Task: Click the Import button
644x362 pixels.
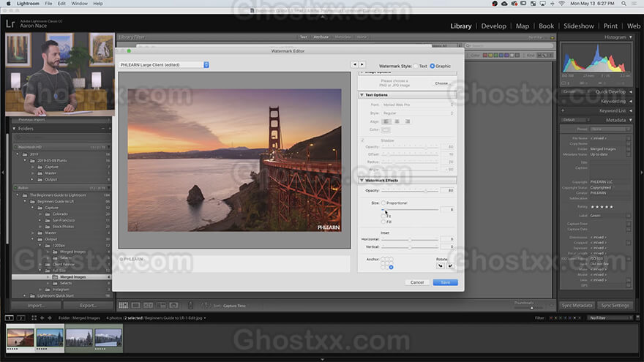Action: (36, 306)
